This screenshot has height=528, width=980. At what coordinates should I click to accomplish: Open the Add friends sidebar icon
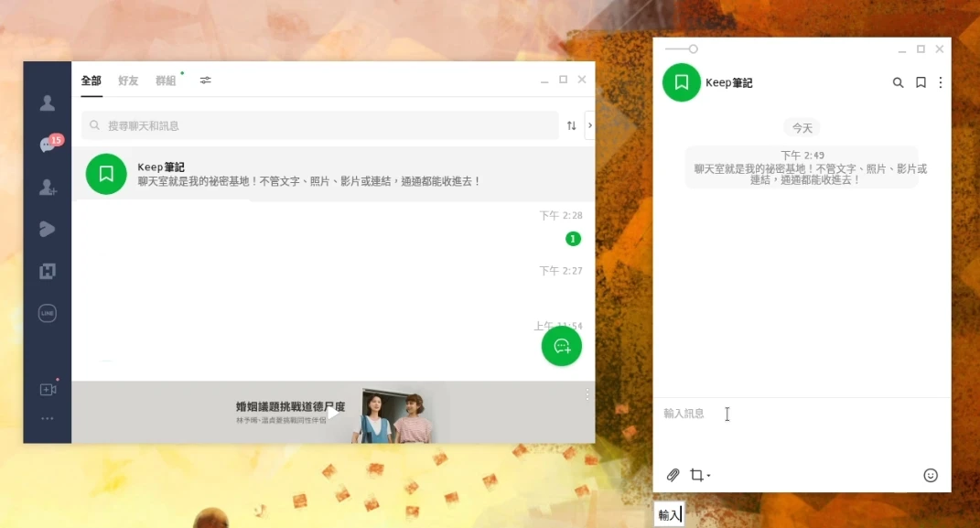pyautogui.click(x=48, y=187)
